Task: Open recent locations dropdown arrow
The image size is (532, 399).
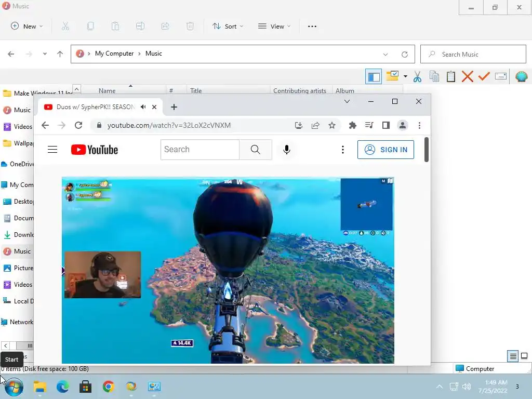Action: pos(45,54)
